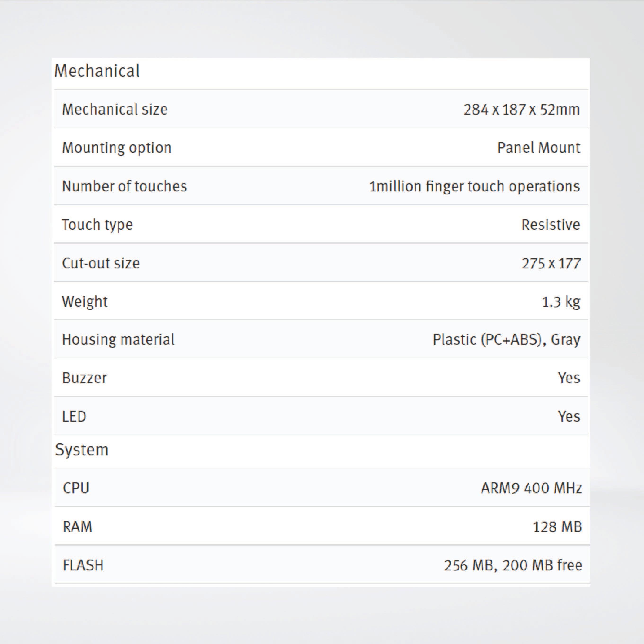Screen dimensions: 644x644
Task: Click the 1million finger touch operations text
Action: click(x=474, y=186)
